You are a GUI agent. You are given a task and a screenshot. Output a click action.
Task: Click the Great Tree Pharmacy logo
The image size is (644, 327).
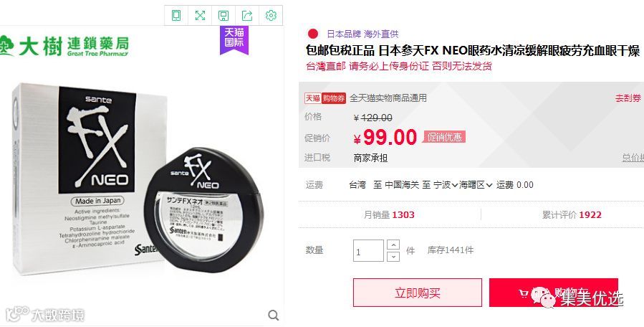pyautogui.click(x=64, y=46)
